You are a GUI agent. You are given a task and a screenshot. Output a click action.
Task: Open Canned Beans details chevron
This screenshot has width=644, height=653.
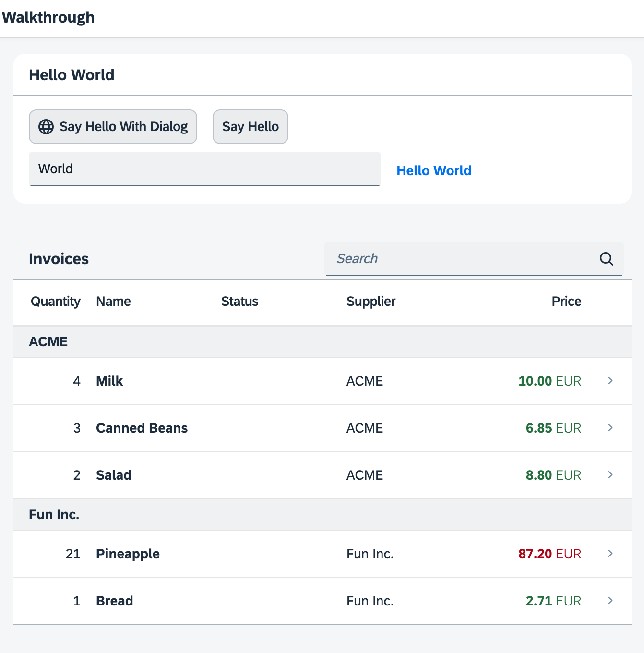coord(610,428)
